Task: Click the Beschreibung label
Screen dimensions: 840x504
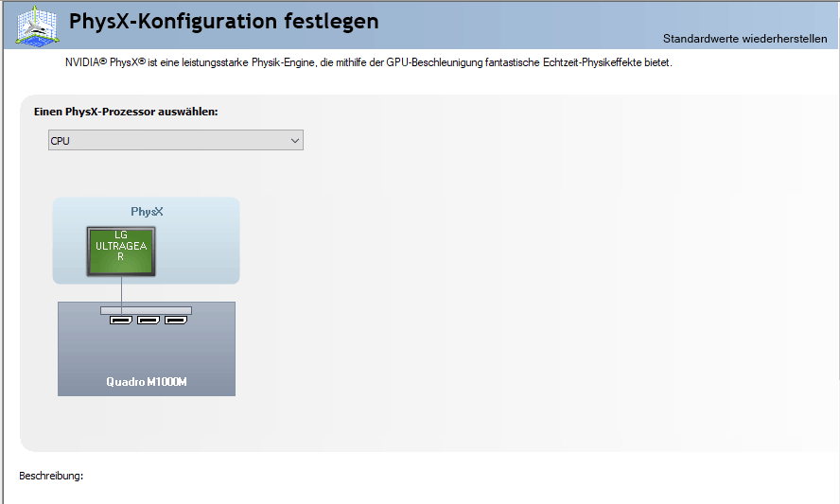Action: click(x=51, y=476)
